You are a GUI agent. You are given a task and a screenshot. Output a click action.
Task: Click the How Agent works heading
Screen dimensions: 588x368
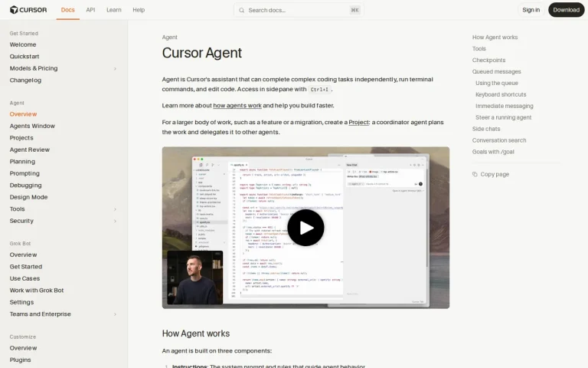[196, 333]
